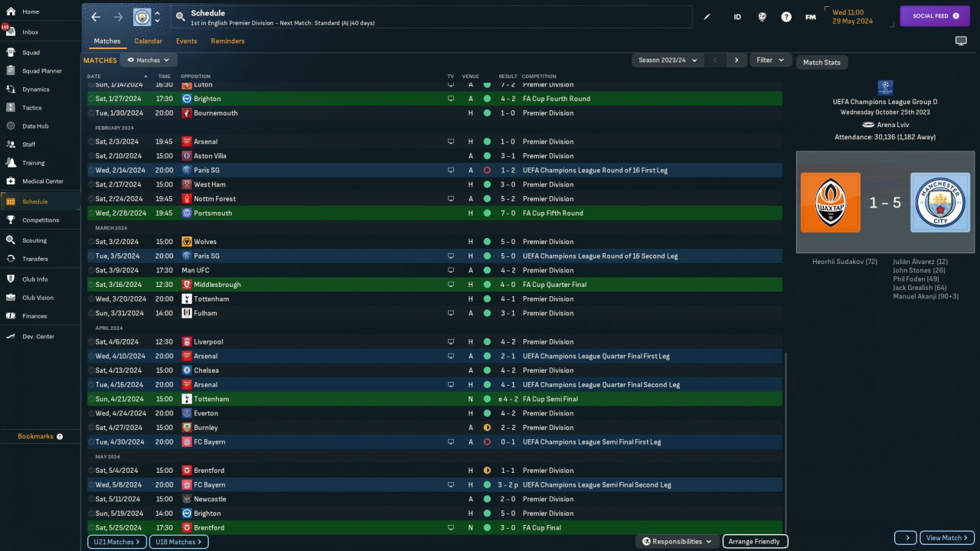
Task: Go back using the left arrow
Action: coord(96,17)
